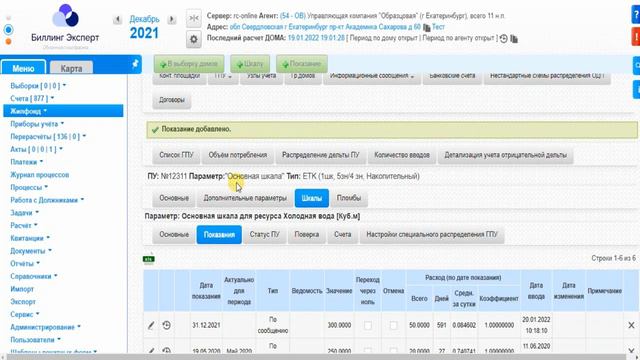Go to next month arrow

click(x=172, y=19)
